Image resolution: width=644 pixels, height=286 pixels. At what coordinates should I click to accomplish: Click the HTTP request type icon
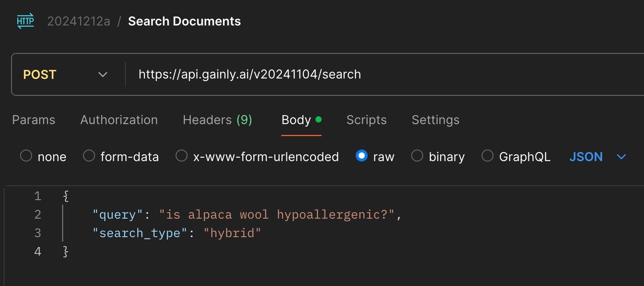pos(25,21)
